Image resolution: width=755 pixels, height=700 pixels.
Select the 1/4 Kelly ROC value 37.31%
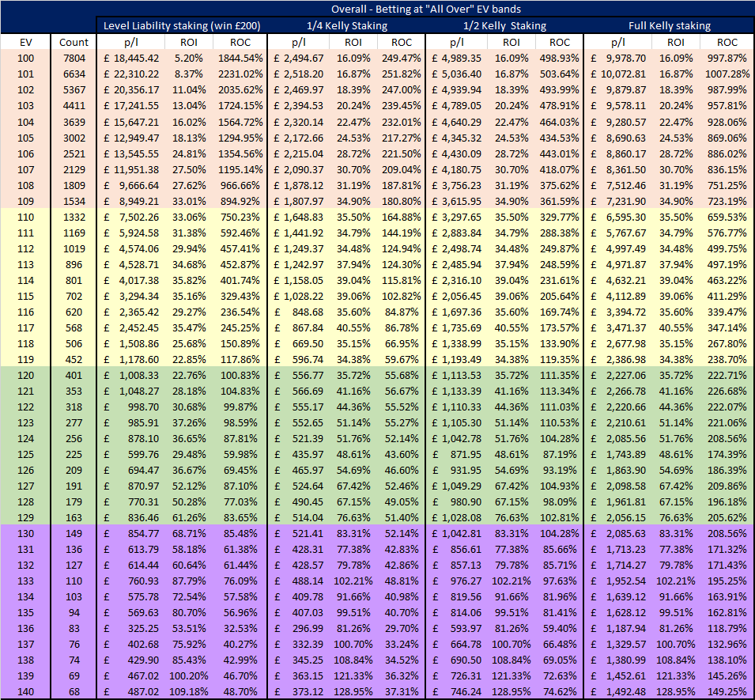402,693
